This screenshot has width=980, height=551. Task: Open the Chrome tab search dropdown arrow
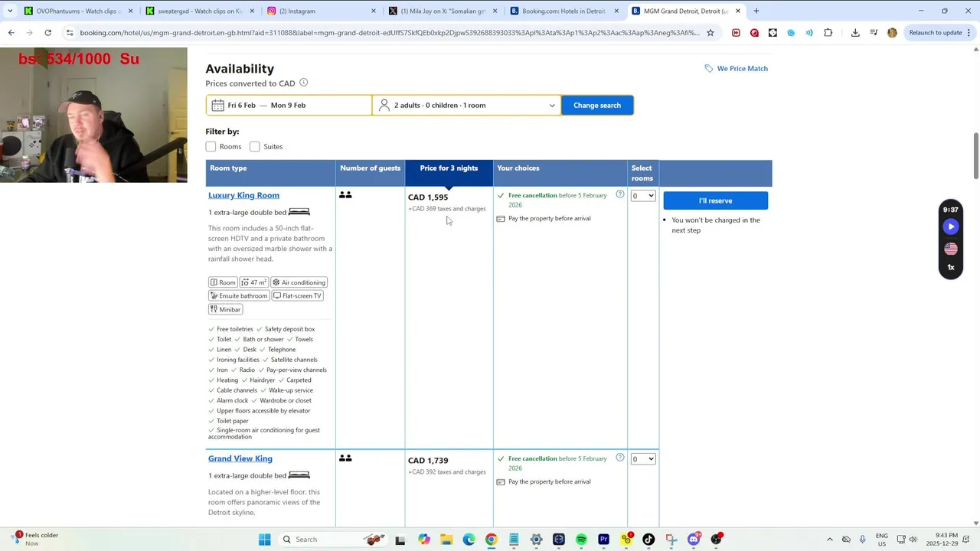(x=10, y=11)
